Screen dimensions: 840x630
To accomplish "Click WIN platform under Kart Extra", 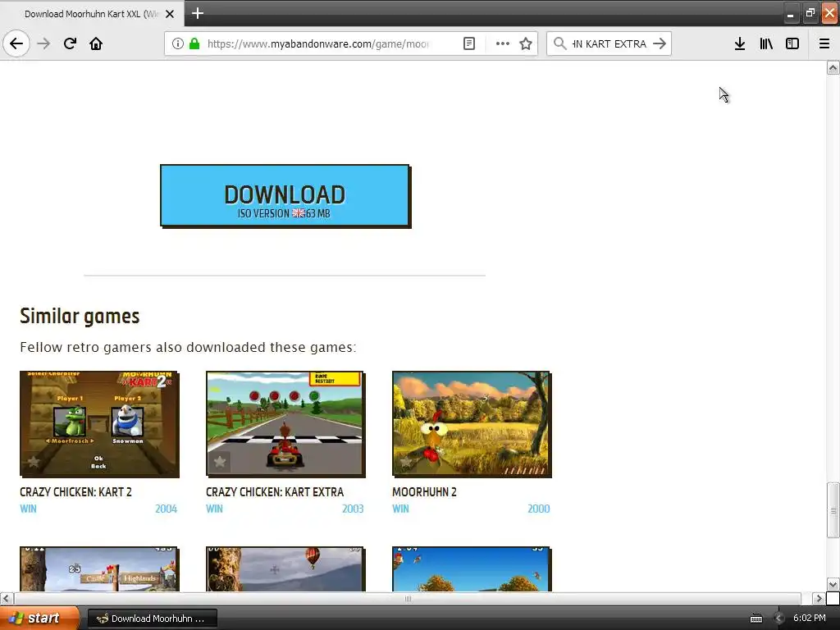I will (214, 509).
